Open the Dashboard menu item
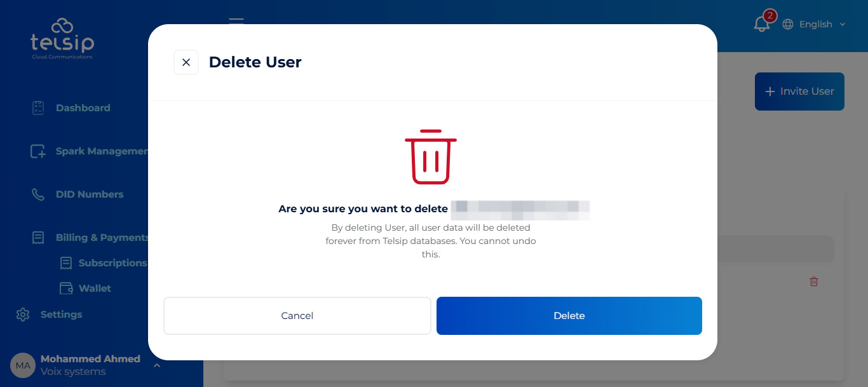This screenshot has width=868, height=387. click(83, 108)
